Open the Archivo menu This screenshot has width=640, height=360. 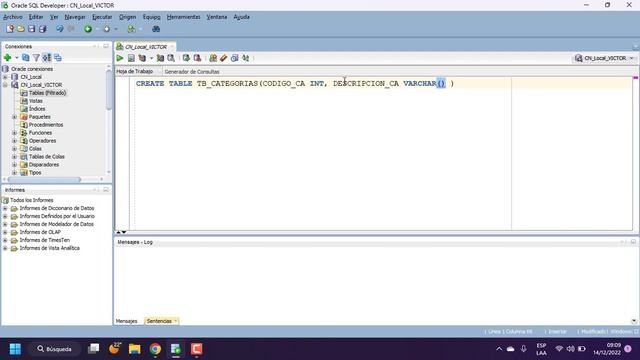pyautogui.click(x=13, y=17)
